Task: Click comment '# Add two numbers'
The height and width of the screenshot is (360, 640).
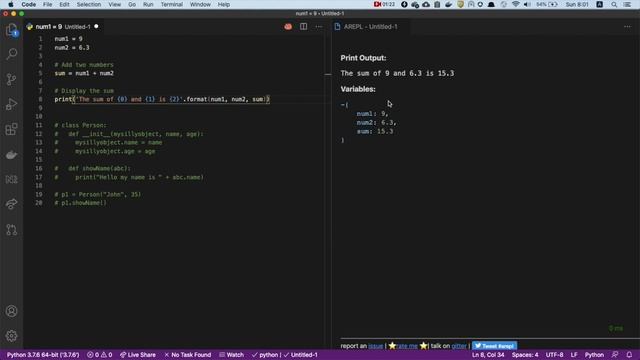Action: (84, 64)
